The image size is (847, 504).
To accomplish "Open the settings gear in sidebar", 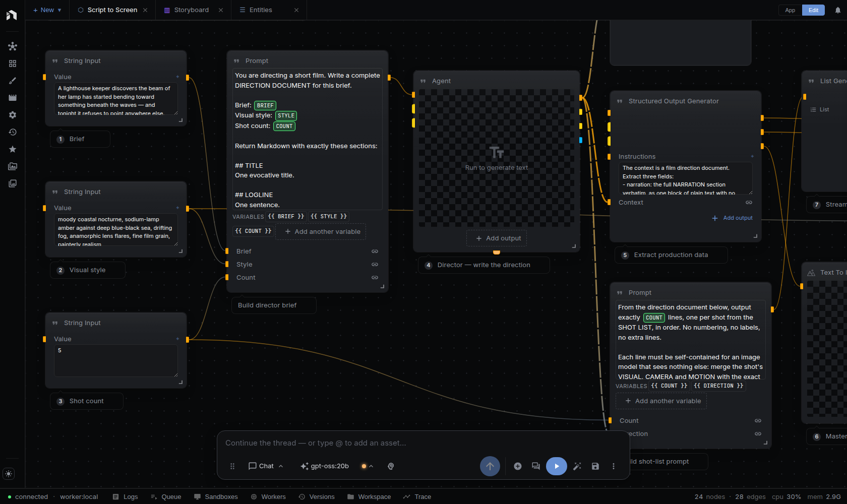I will click(x=13, y=115).
